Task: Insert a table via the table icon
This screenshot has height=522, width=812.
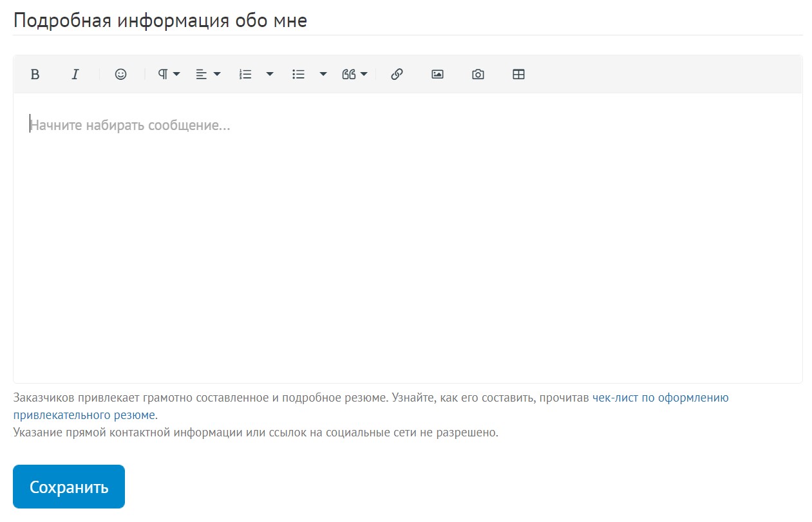Action: [518, 74]
